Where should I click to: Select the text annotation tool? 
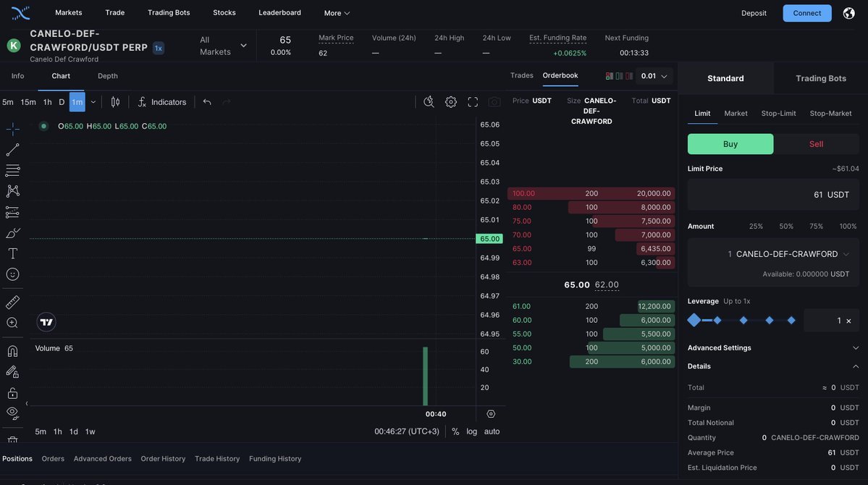[12, 253]
